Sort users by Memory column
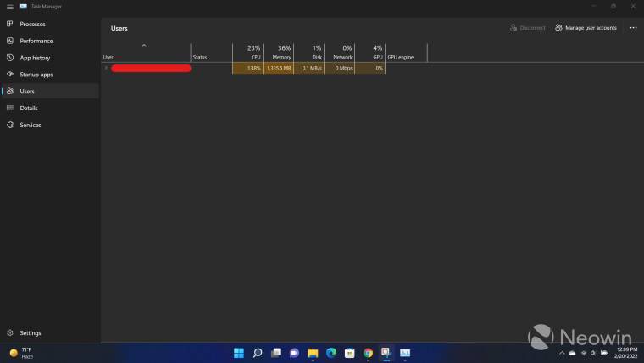 click(x=280, y=53)
